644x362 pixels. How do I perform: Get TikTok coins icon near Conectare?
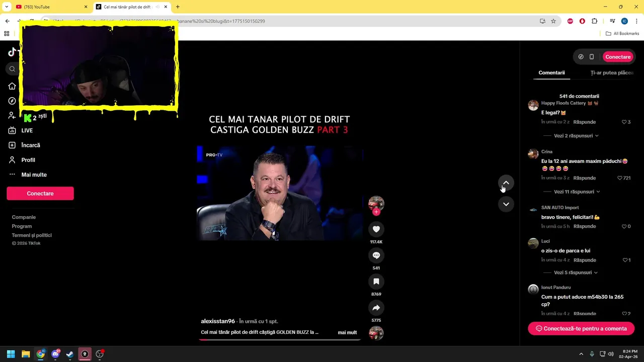[x=581, y=57]
